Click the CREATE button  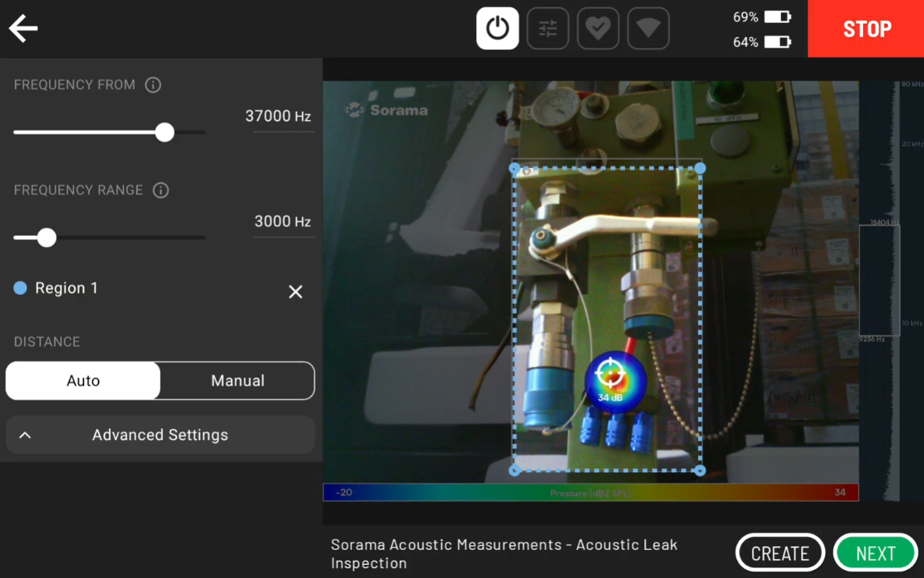[780, 553]
